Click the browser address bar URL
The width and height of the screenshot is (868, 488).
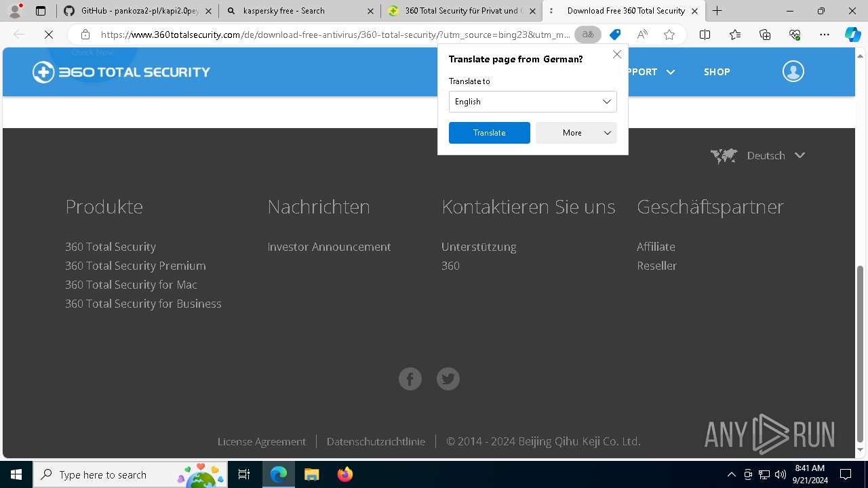tap(336, 35)
